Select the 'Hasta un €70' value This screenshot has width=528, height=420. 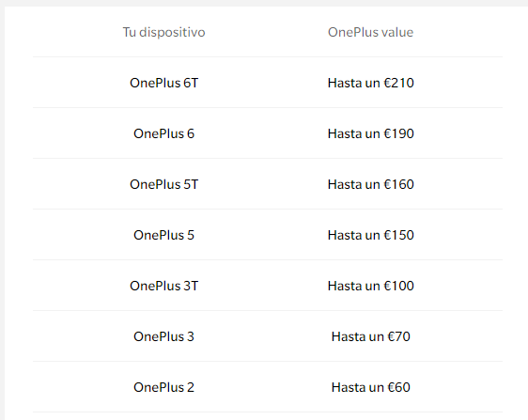coord(371,336)
